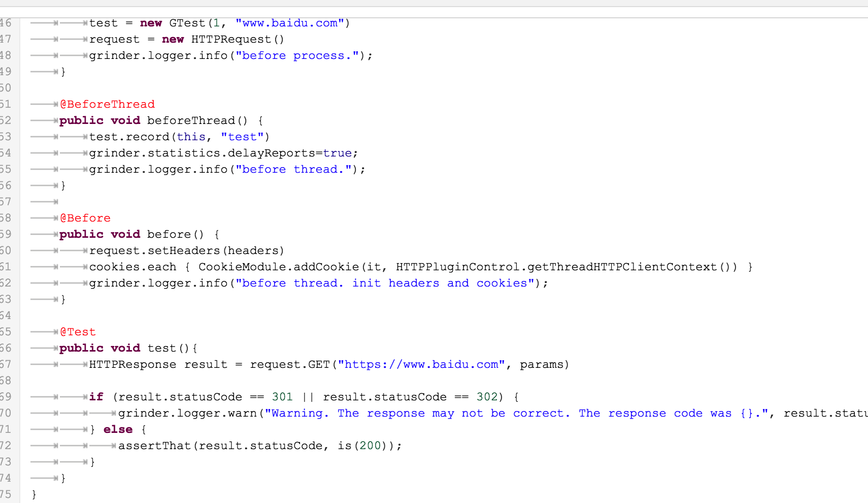Click the 302 status code number
The width and height of the screenshot is (868, 503).
(x=487, y=397)
